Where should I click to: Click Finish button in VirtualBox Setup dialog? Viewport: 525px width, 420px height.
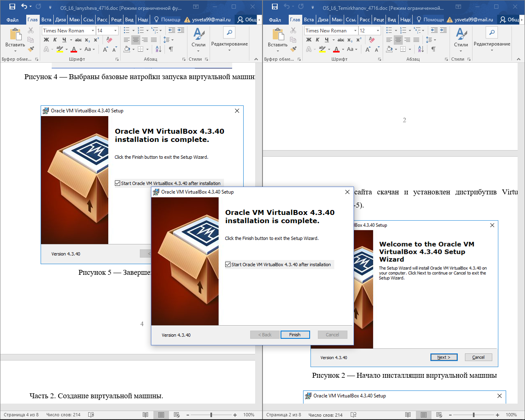point(295,335)
